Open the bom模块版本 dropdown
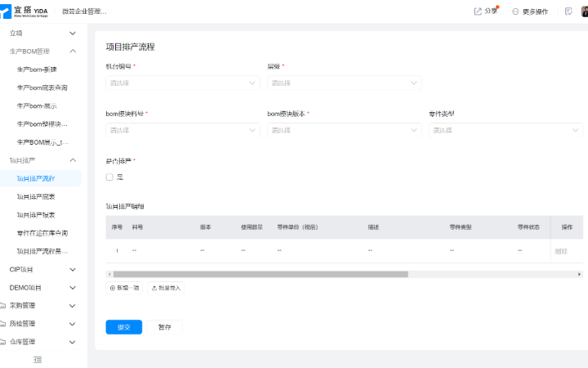The height and width of the screenshot is (368, 588). coord(345,130)
